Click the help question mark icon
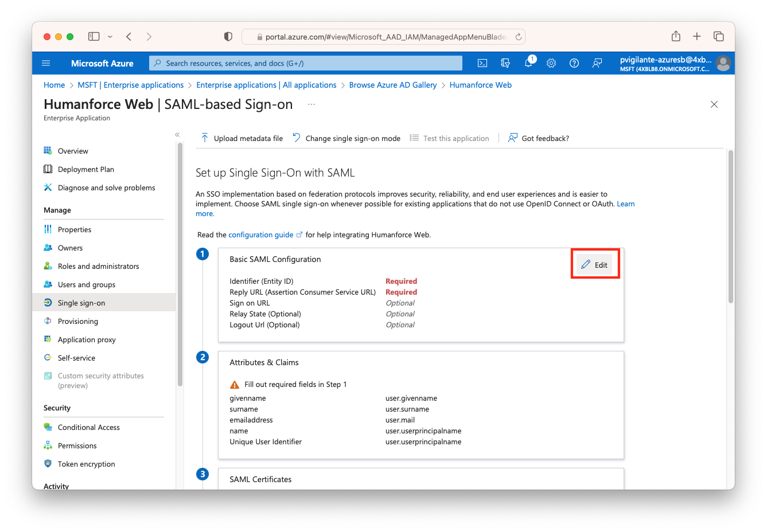This screenshot has width=767, height=532. pos(574,63)
